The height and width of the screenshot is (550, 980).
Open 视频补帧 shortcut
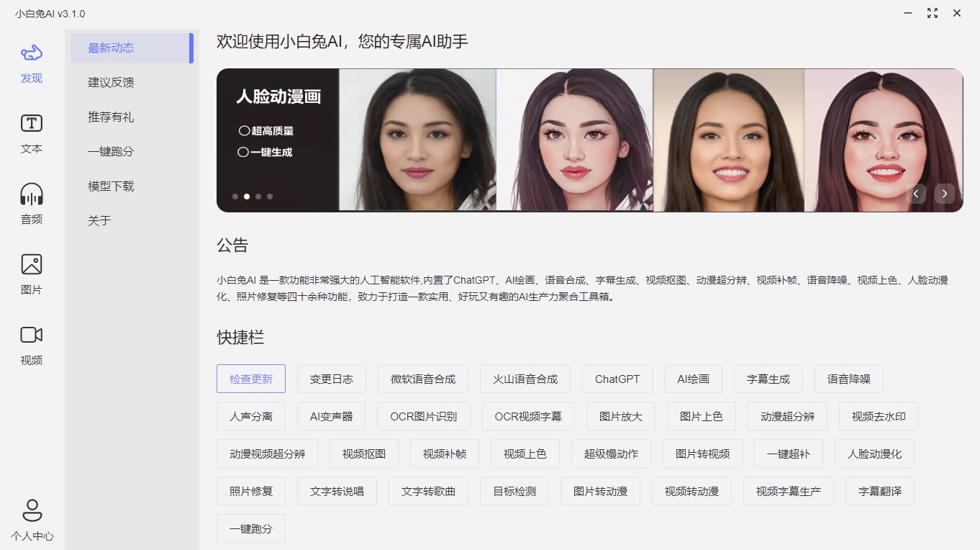pos(445,454)
